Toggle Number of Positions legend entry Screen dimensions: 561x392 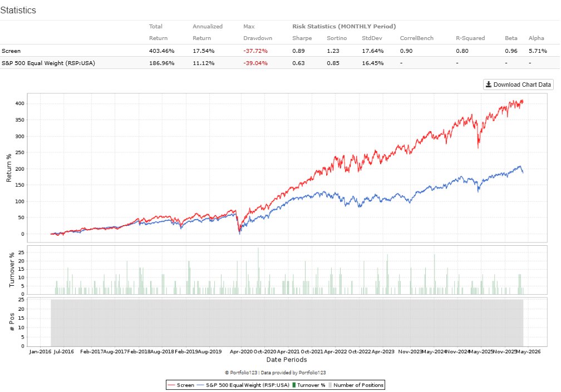[x=356, y=385]
